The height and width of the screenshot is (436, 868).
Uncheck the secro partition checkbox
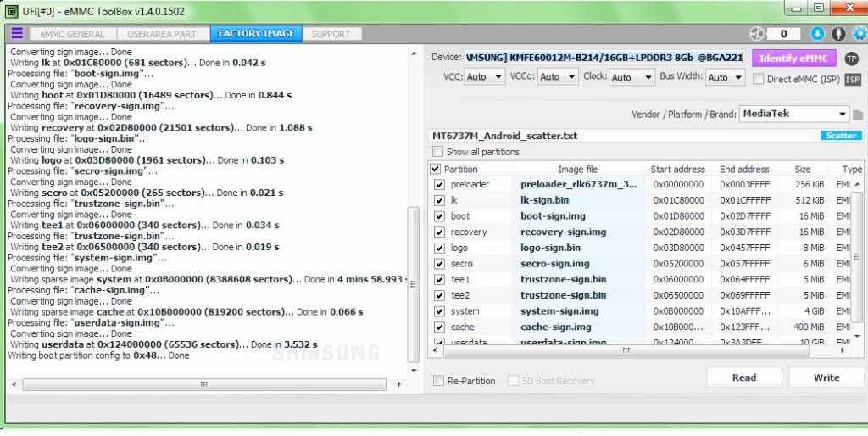coord(440,264)
